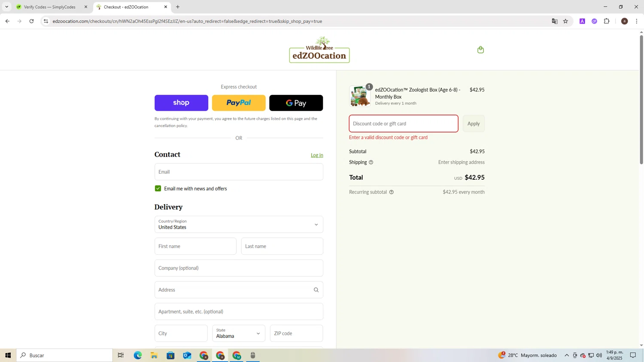This screenshot has height=362, width=644.
Task: Open the volume icon in system tray
Action: click(x=599, y=355)
